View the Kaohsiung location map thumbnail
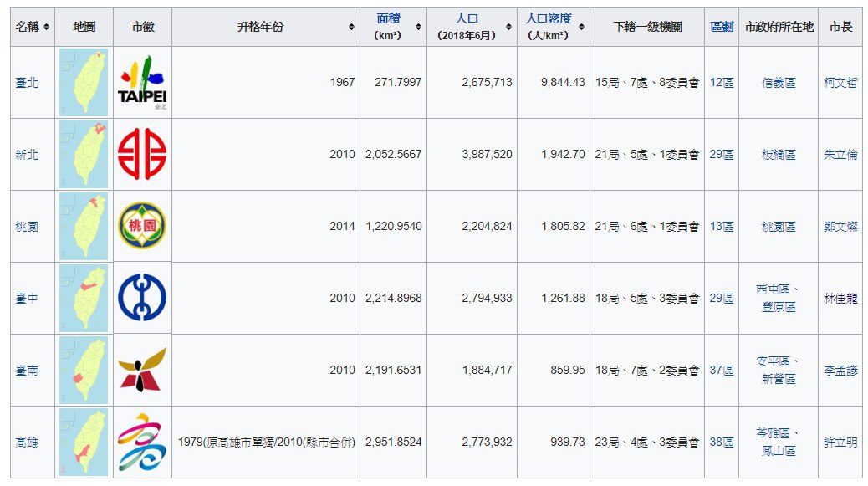868x486 pixels. click(84, 443)
